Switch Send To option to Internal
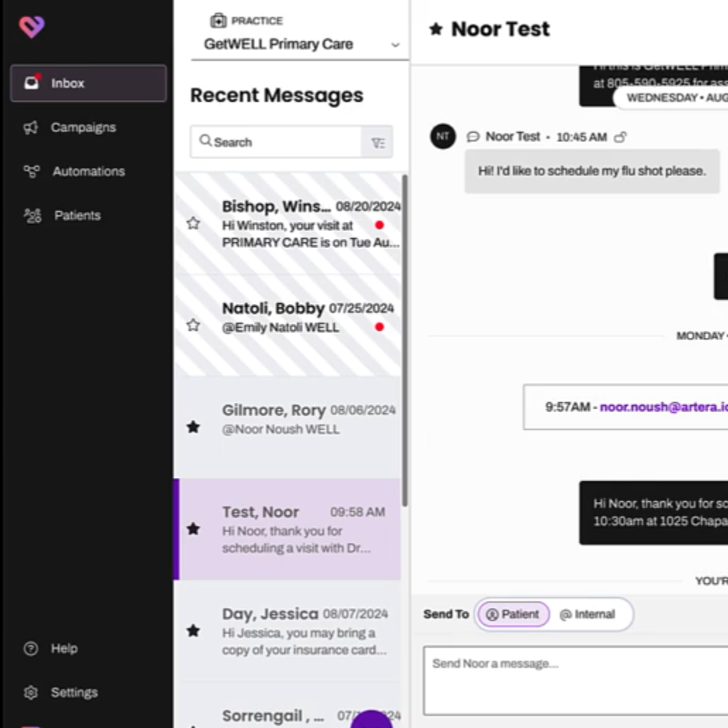The image size is (728, 728). (587, 614)
